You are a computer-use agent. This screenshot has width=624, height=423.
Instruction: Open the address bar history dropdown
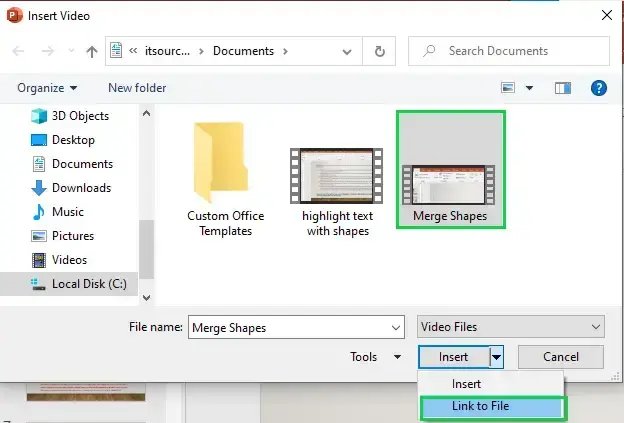click(347, 51)
